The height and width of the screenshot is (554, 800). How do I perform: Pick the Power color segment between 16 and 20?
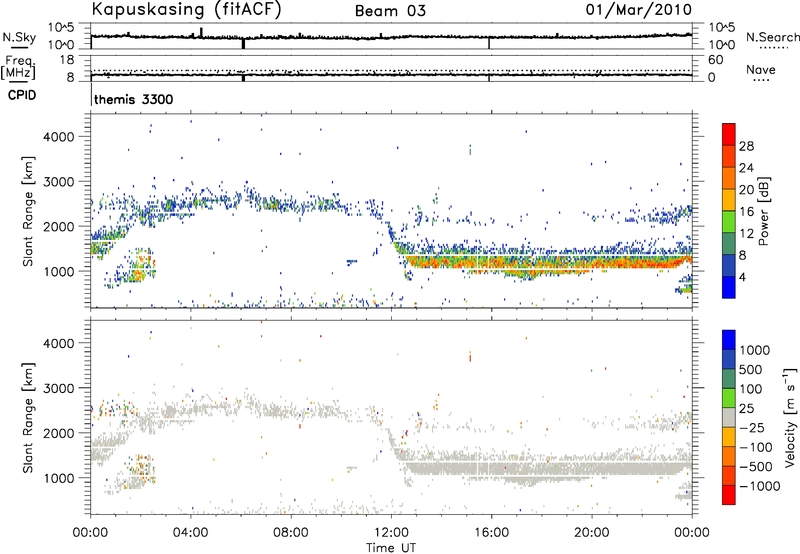pos(729,199)
